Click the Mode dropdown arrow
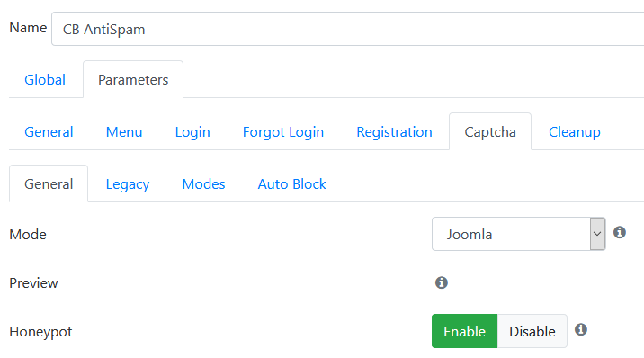The width and height of the screenshot is (644, 358). tap(597, 234)
